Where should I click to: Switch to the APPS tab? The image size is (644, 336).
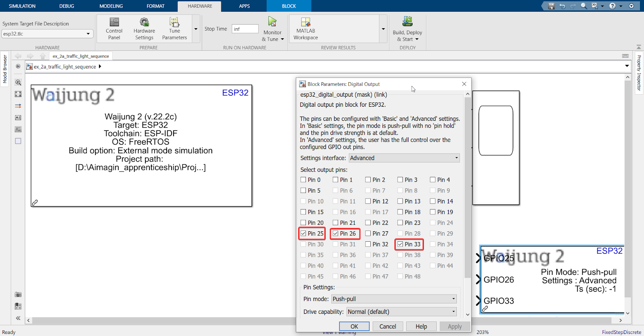coord(244,6)
